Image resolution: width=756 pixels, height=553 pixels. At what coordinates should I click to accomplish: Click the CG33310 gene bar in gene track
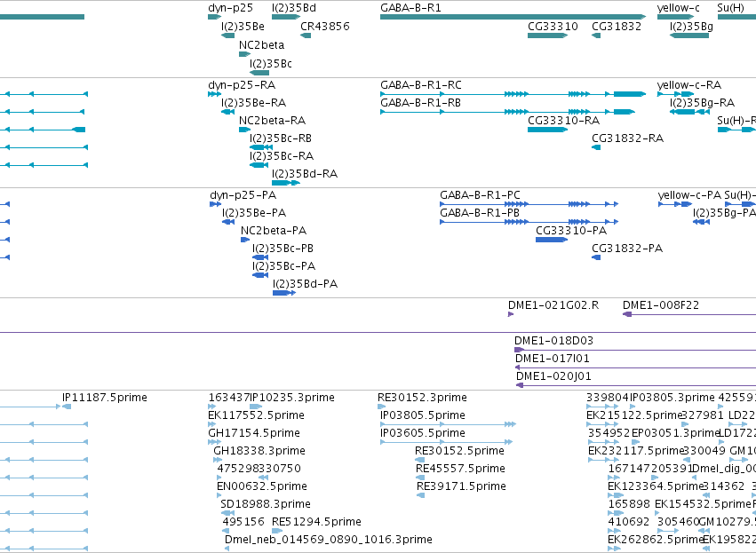point(548,36)
